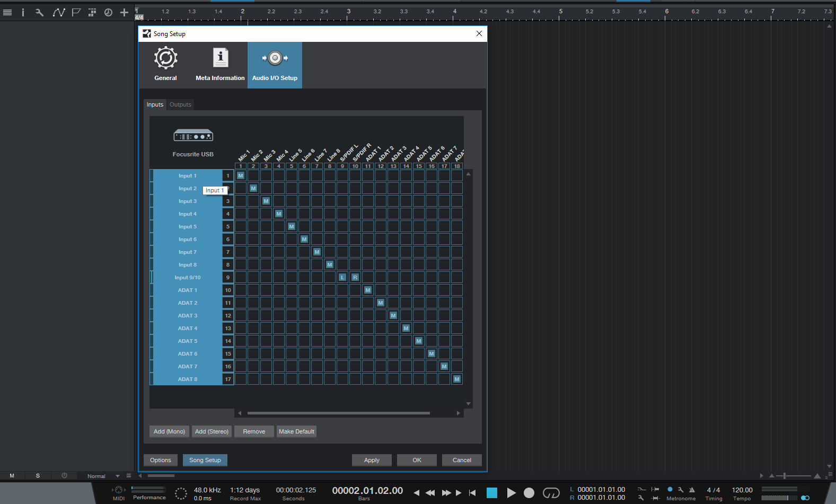
Task: Click the Tempo value 120.00
Action: (x=742, y=490)
